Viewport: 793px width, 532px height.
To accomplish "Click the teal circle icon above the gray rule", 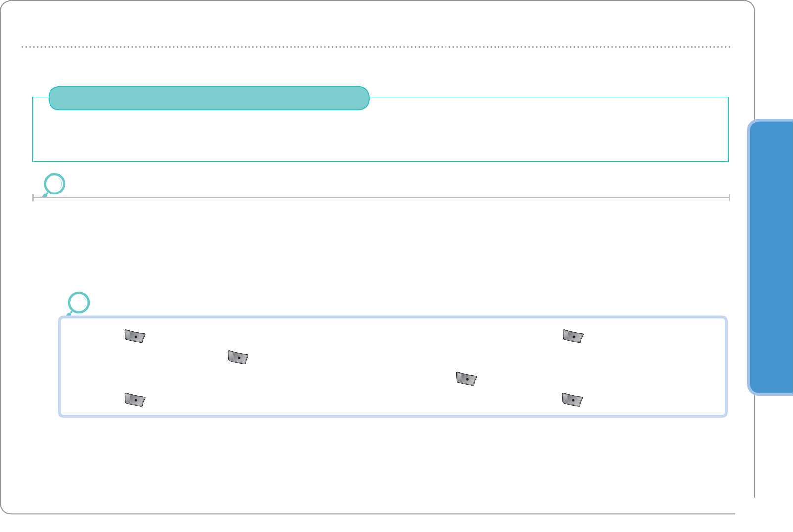I will click(54, 184).
